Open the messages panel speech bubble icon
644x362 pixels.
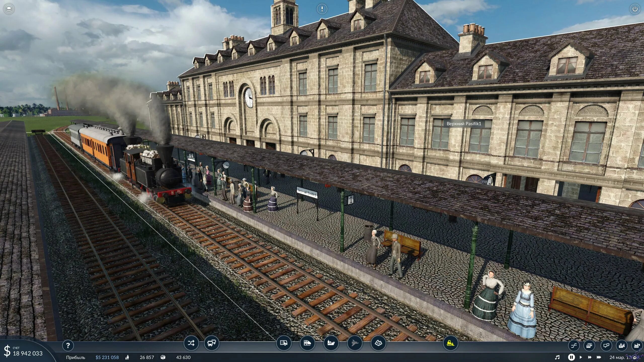(x=606, y=346)
